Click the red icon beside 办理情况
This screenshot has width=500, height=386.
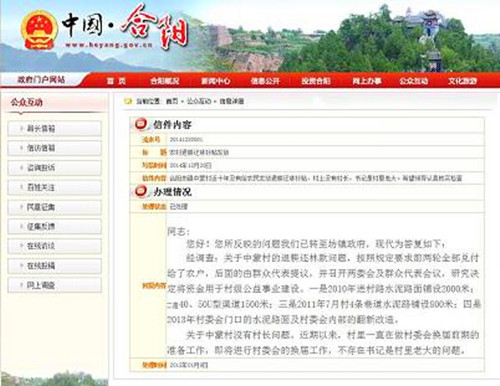point(141,191)
